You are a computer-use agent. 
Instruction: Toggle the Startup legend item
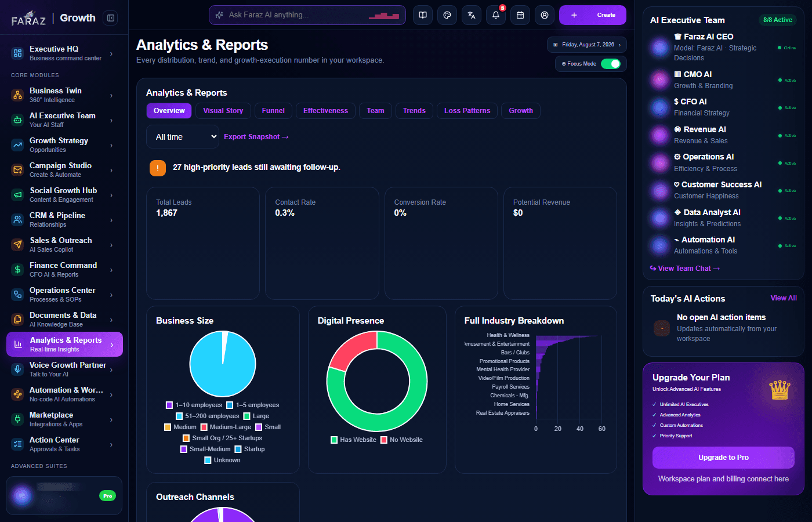(249, 449)
